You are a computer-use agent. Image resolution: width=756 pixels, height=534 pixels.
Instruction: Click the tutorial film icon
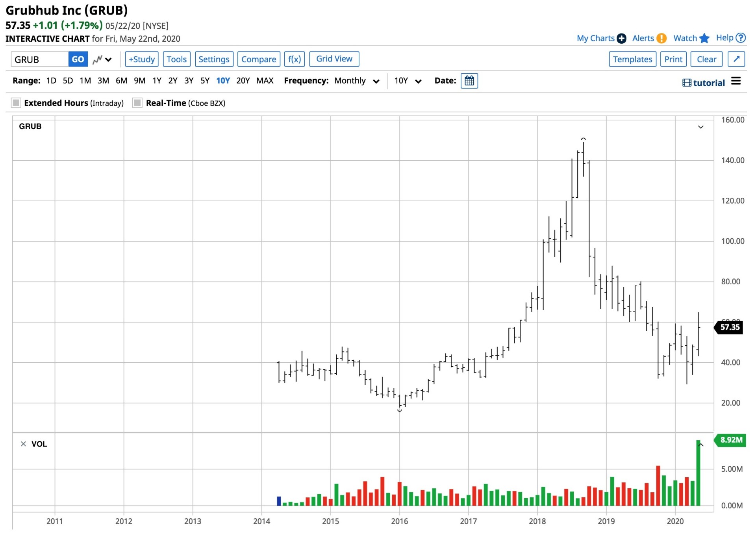coord(687,83)
